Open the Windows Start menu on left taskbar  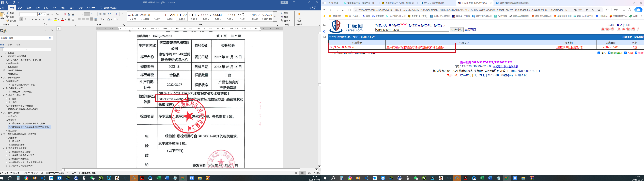(2, 178)
